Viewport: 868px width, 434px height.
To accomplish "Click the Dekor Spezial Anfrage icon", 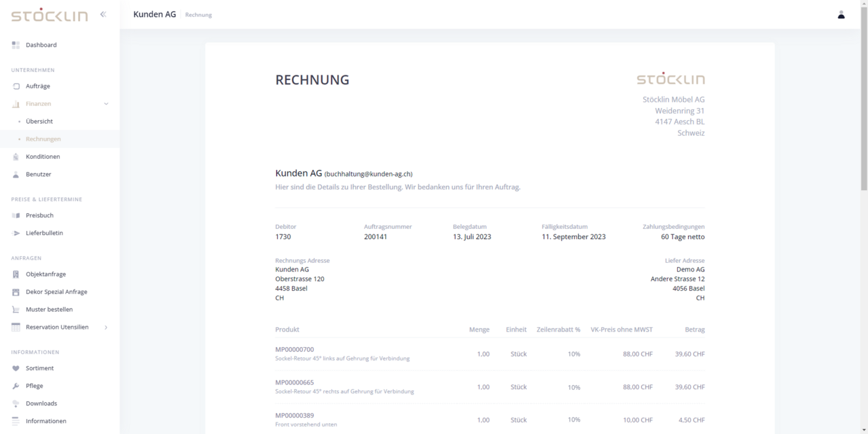I will pos(16,292).
